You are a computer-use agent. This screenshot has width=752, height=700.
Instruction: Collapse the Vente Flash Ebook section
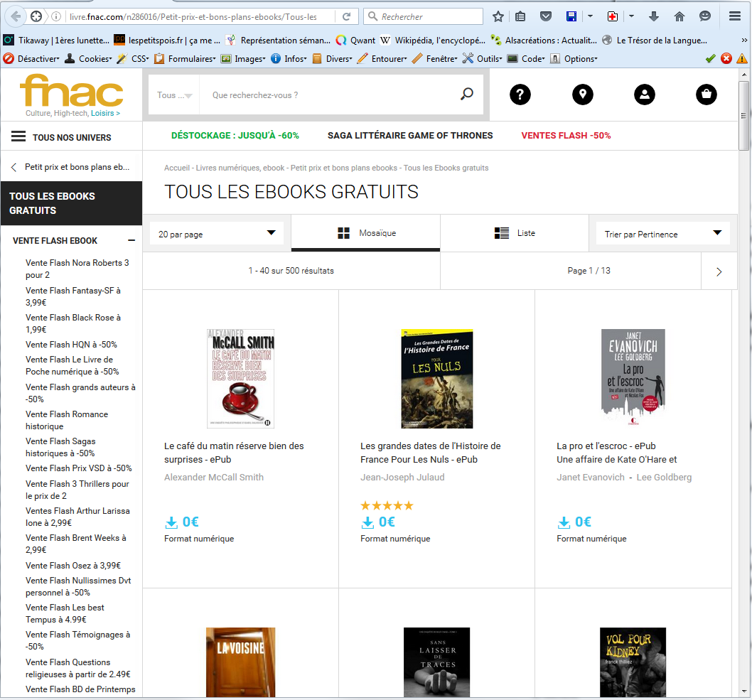131,241
